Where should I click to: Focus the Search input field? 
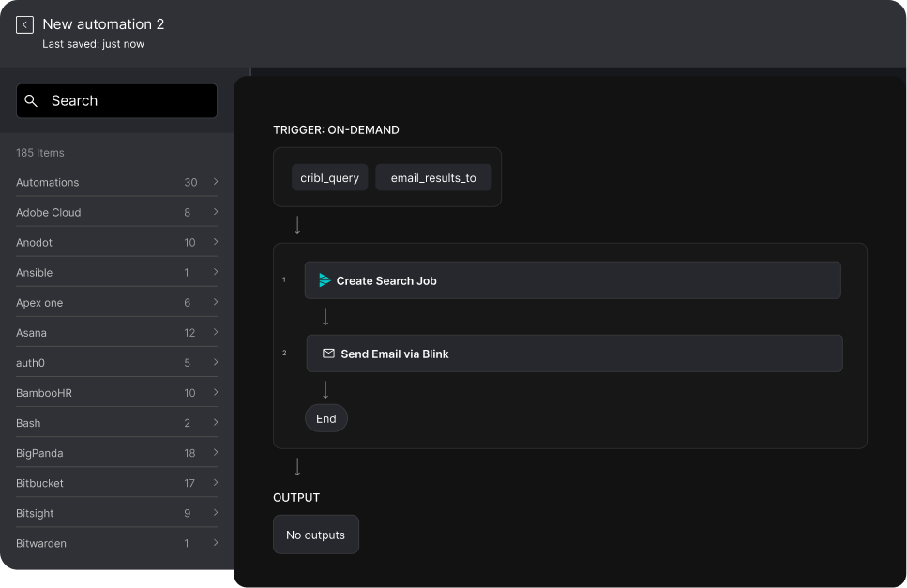[x=117, y=100]
